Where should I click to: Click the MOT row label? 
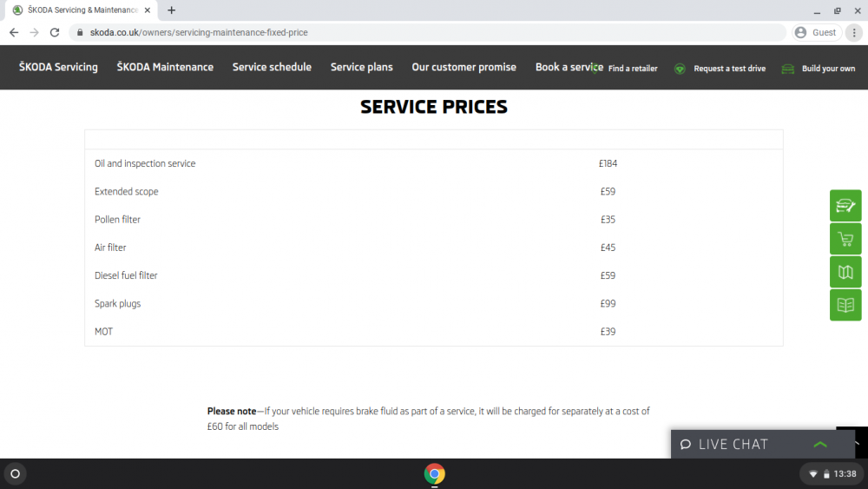103,332
